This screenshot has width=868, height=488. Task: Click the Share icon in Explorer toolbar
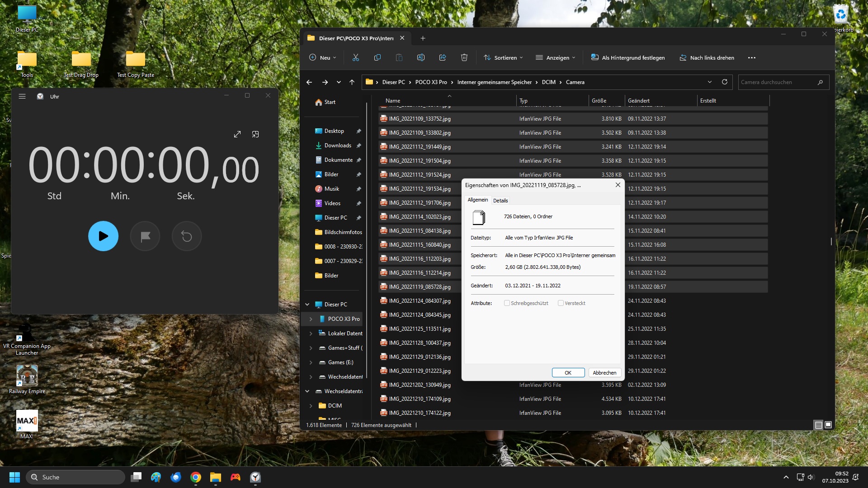click(x=442, y=57)
